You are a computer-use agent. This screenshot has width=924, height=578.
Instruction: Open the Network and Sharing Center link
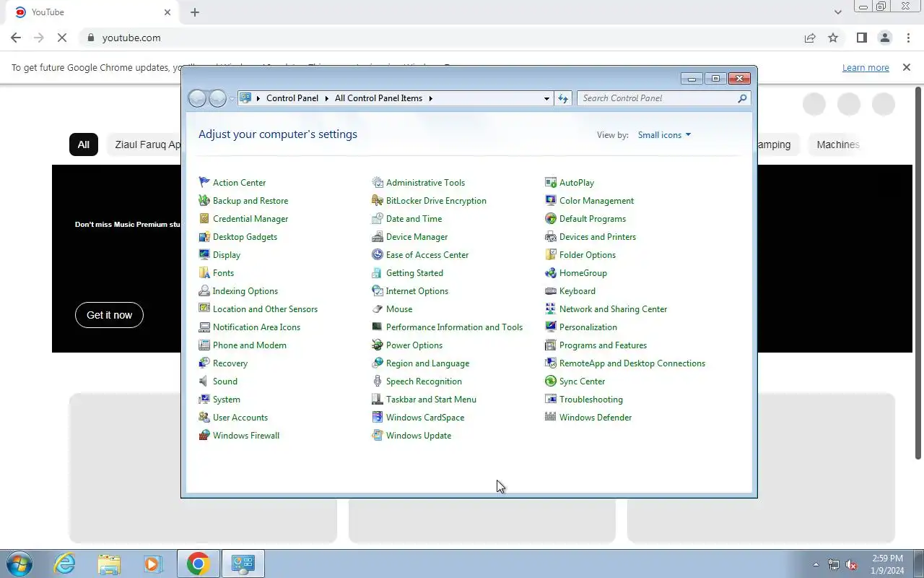613,309
